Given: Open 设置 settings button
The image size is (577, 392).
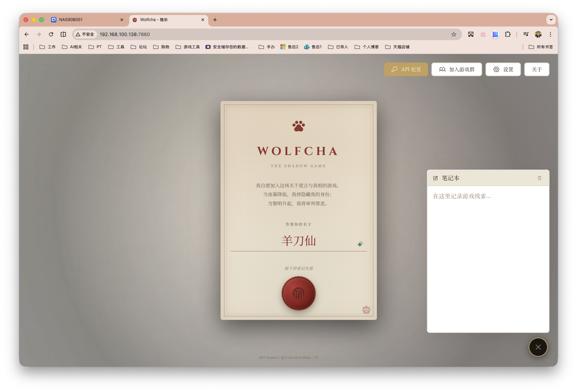Looking at the screenshot, I should [503, 69].
